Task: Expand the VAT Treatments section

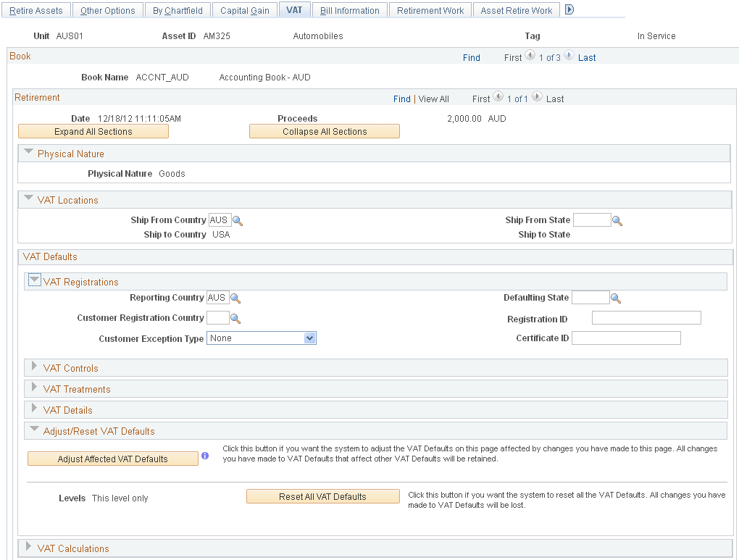Action: (34, 388)
